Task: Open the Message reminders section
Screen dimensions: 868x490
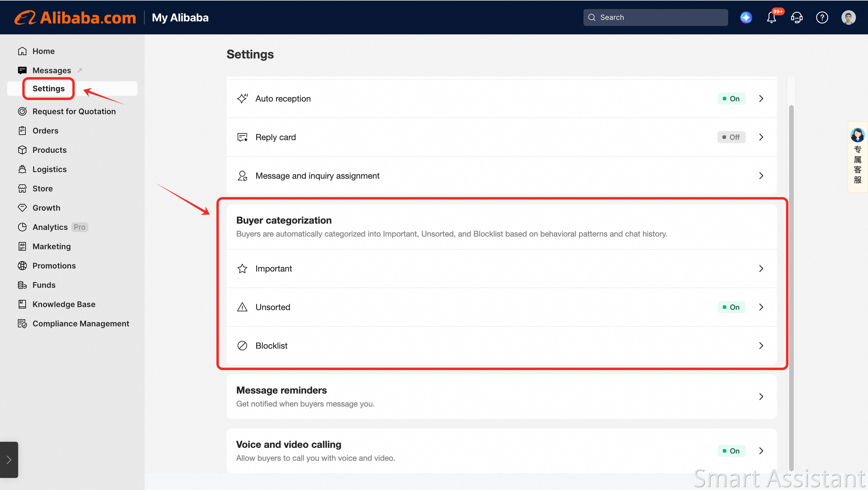Action: pos(502,397)
